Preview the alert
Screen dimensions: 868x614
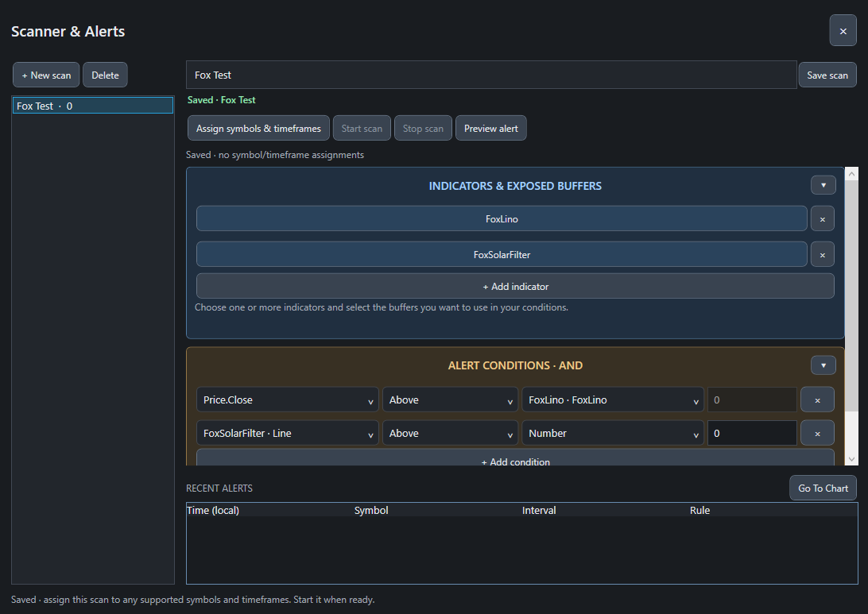coord(491,129)
